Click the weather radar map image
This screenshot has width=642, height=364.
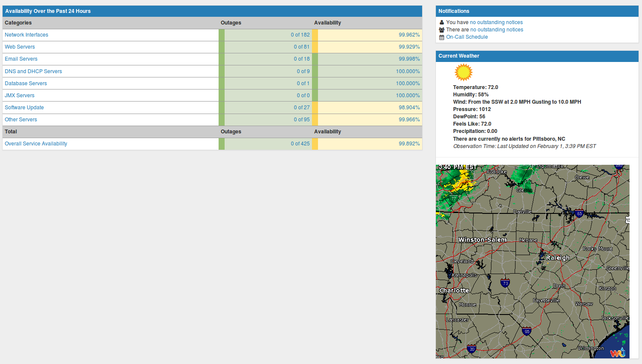[x=533, y=262]
